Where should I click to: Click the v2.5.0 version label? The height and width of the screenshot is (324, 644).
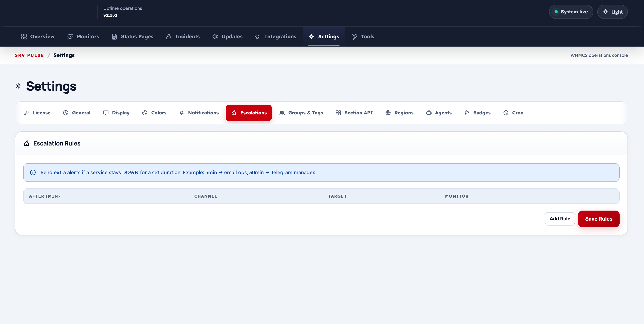[110, 15]
